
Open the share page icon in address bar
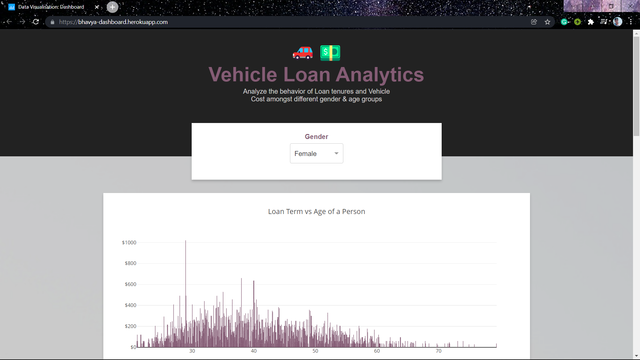(x=534, y=22)
